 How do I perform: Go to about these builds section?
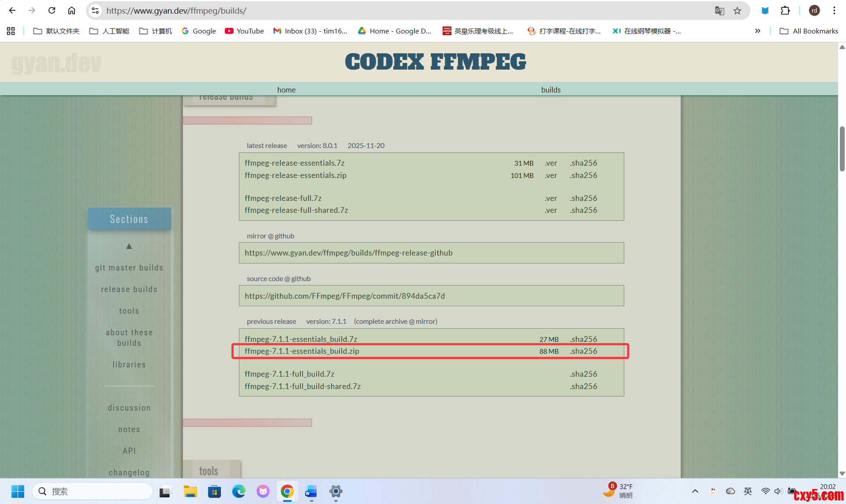tap(129, 338)
